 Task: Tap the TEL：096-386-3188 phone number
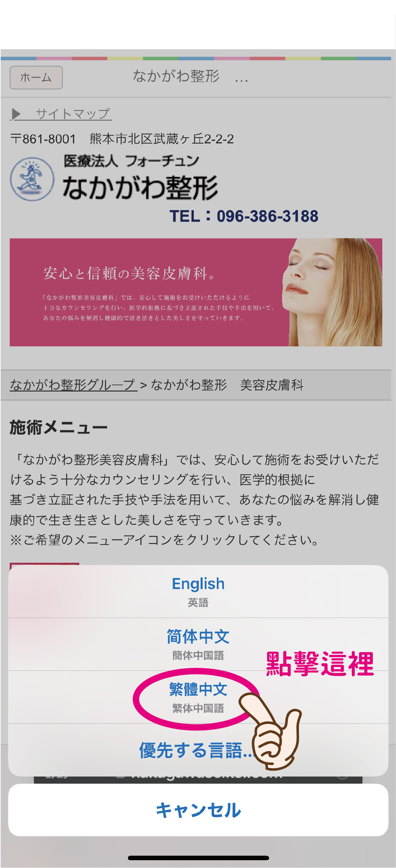coord(244,216)
